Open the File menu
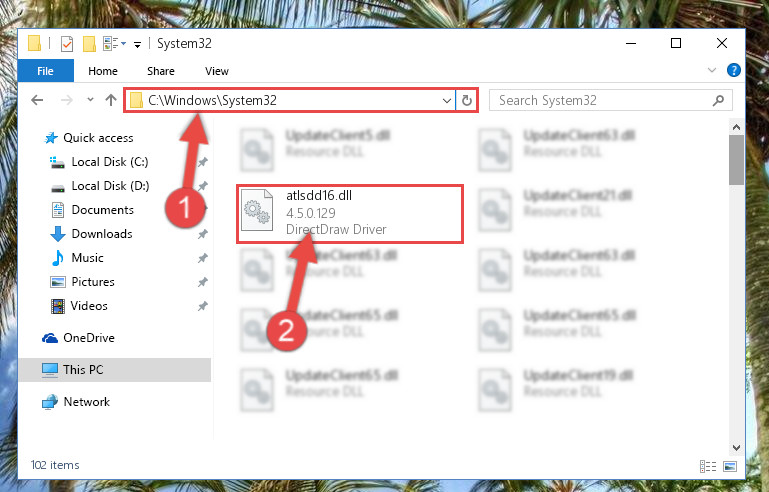769x492 pixels. click(46, 71)
